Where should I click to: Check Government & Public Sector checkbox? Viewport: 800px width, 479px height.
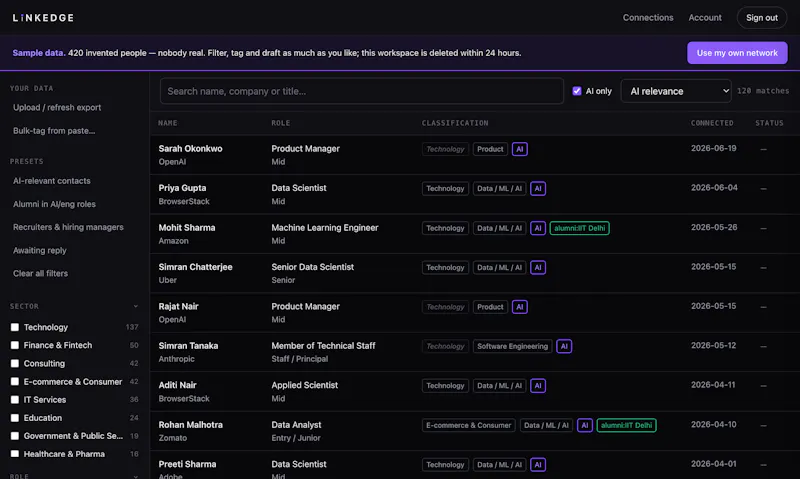tap(15, 436)
